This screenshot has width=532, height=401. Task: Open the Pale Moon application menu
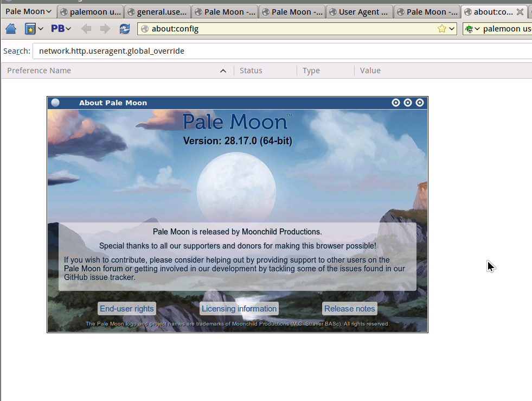[28, 11]
